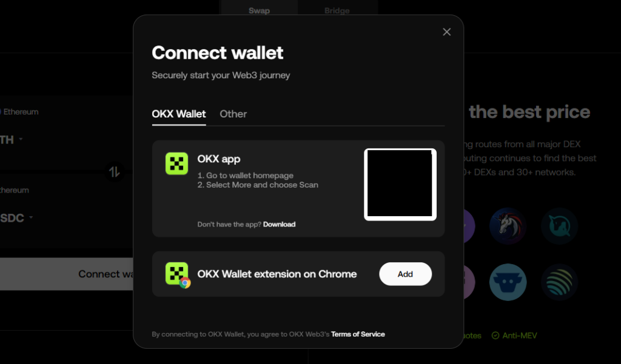Select the blue cow-face DEX logo
The image size is (621, 364).
coord(508,282)
